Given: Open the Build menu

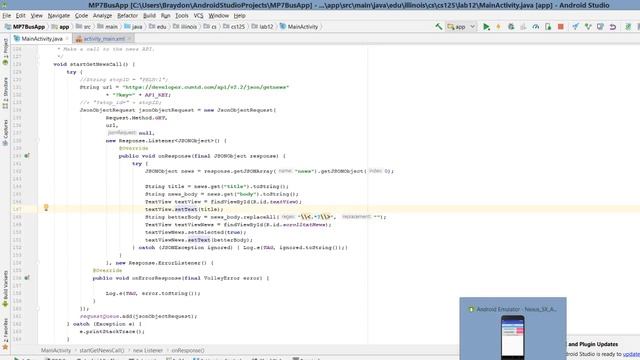Looking at the screenshot, I should tap(149, 16).
